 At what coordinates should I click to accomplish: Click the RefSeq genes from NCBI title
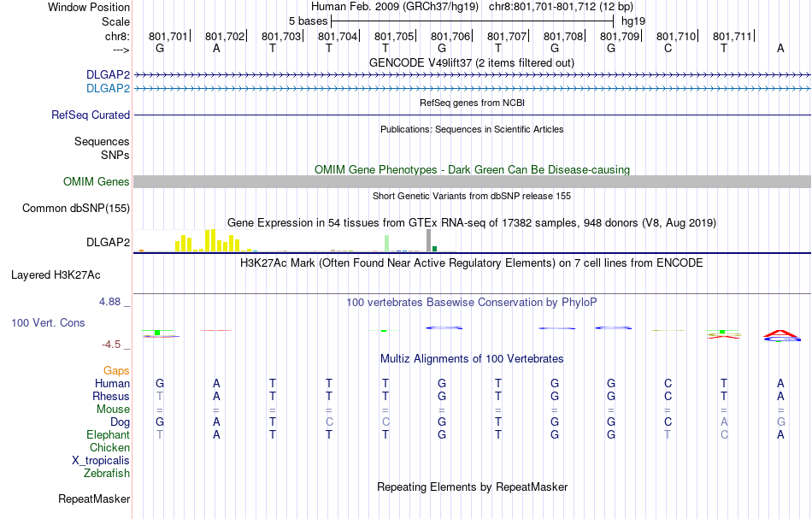click(472, 103)
